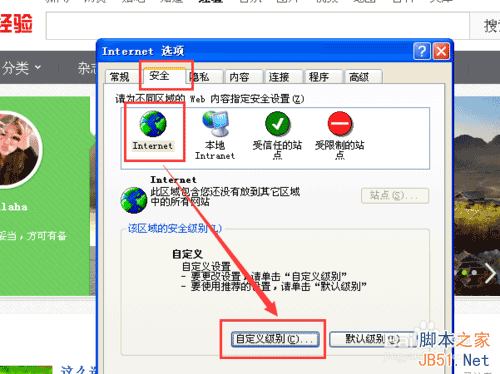Select the 受信任的站点 green checkmark icon
Viewport: 500px width, 374px height.
click(x=277, y=124)
